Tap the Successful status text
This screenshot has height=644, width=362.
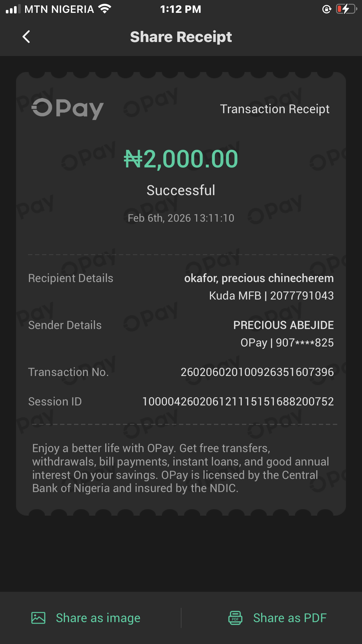tap(181, 190)
